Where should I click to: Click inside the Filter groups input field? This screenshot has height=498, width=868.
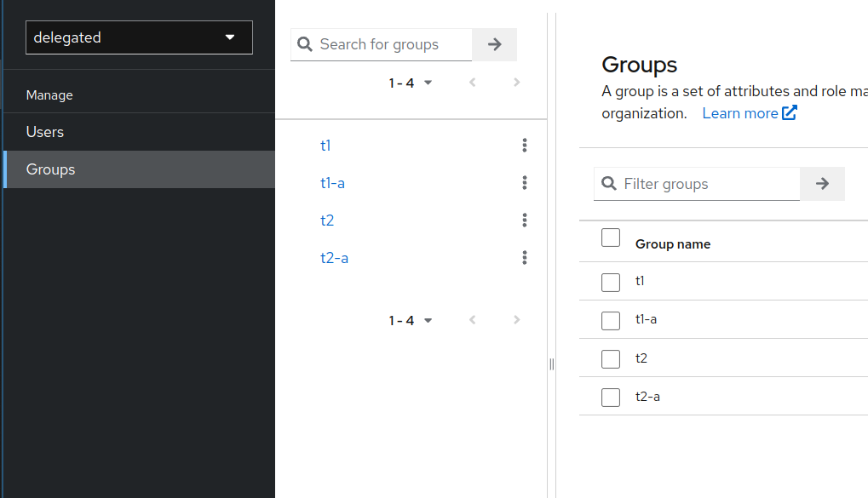pos(697,184)
